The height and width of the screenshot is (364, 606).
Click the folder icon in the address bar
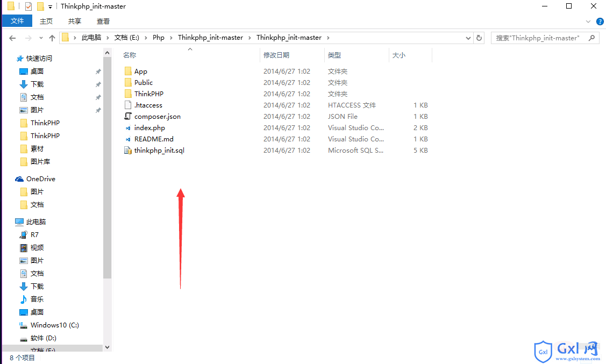pos(65,38)
